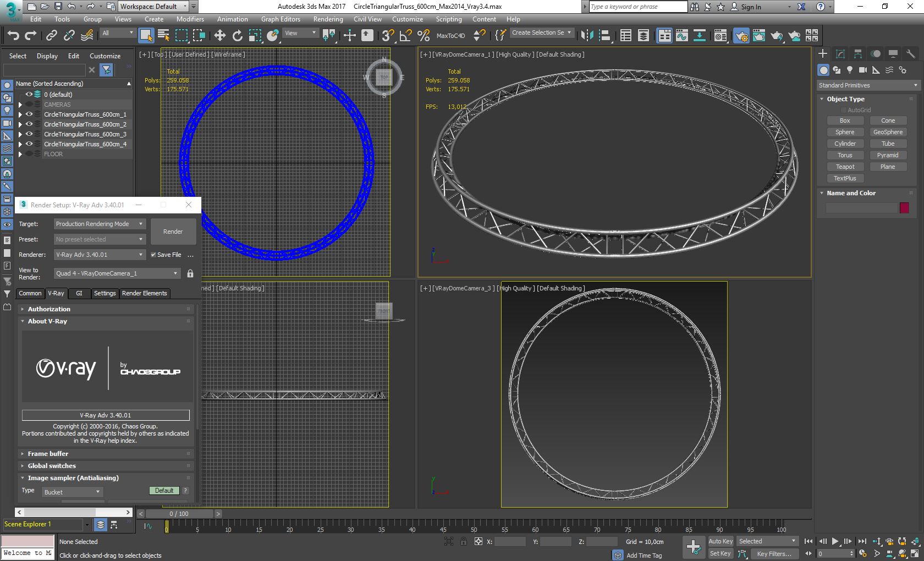Jump to the end frame of animation
Image resolution: width=924 pixels, height=561 pixels.
tap(862, 541)
